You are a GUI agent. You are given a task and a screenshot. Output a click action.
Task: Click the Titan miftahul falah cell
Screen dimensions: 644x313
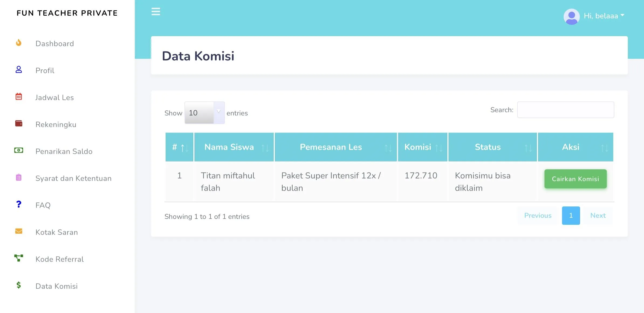pos(234,182)
